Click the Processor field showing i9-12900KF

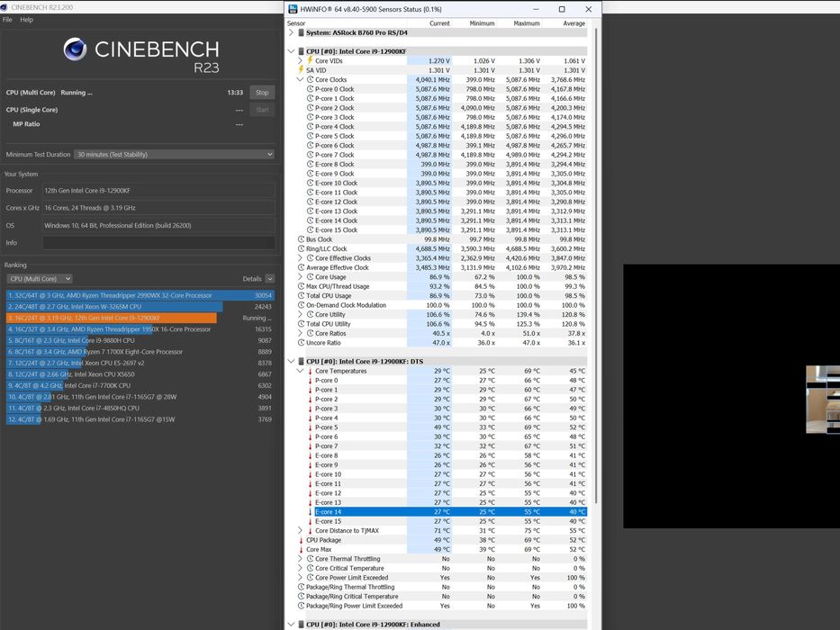(x=158, y=191)
